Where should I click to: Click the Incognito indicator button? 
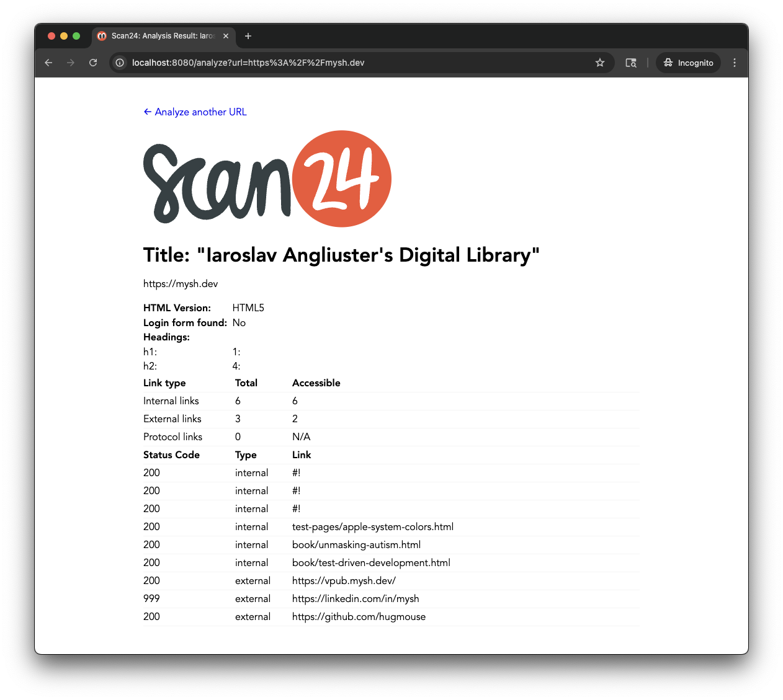coord(688,63)
